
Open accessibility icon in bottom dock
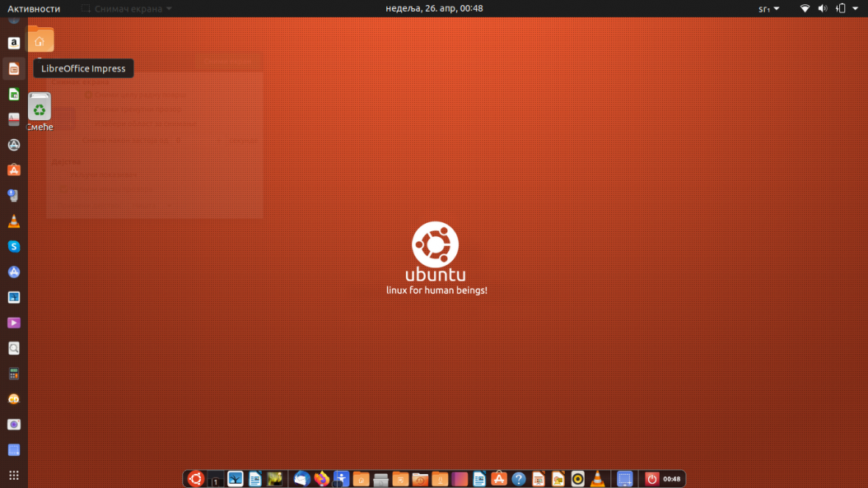click(342, 479)
